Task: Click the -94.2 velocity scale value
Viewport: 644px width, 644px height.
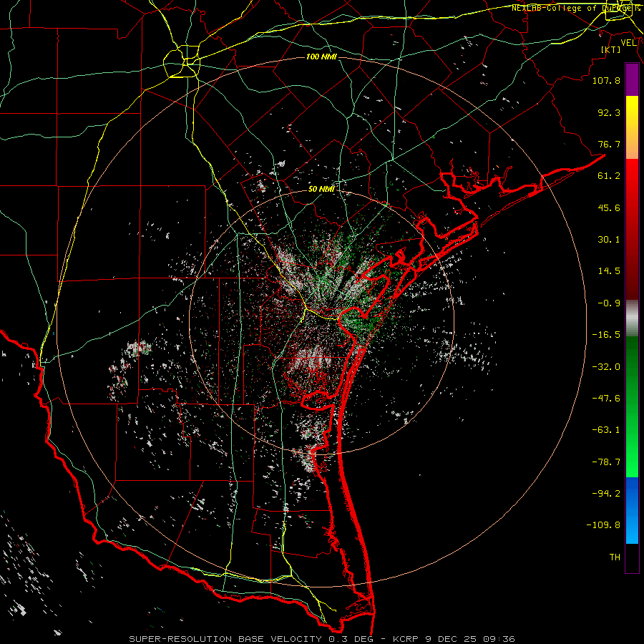Action: (606, 493)
